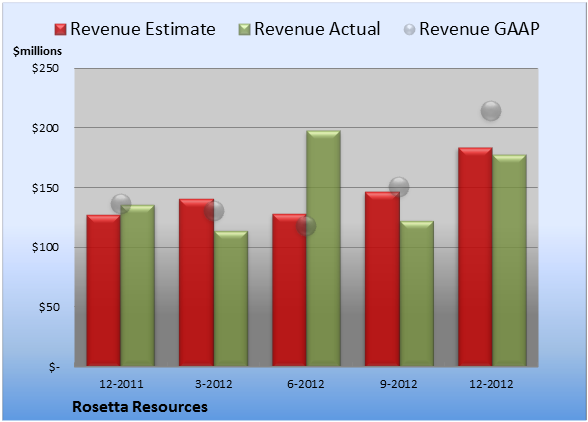The height and width of the screenshot is (422, 588).
Task: Click the gray Revenue GAAP legend marker
Action: point(410,30)
